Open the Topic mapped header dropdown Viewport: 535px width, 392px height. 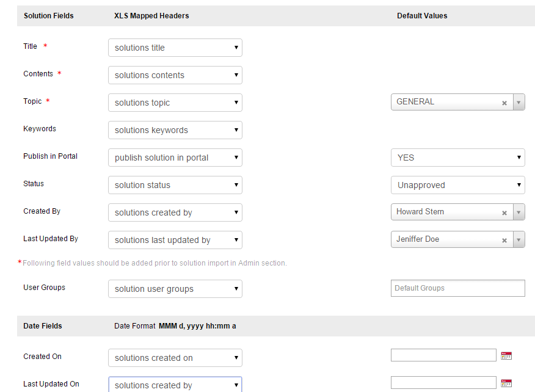pyautogui.click(x=175, y=103)
